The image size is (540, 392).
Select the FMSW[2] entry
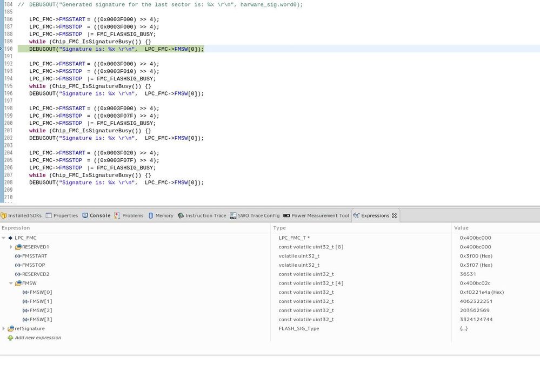[270, 310]
